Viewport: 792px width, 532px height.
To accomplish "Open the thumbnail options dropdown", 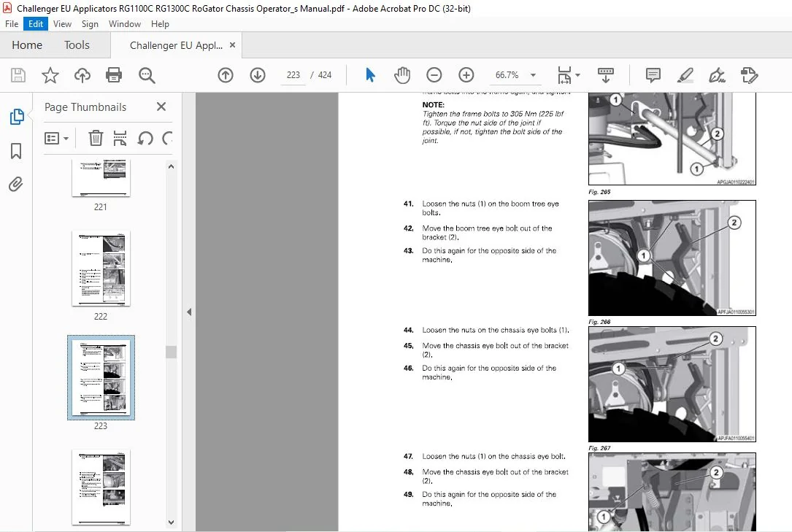I will (57, 138).
